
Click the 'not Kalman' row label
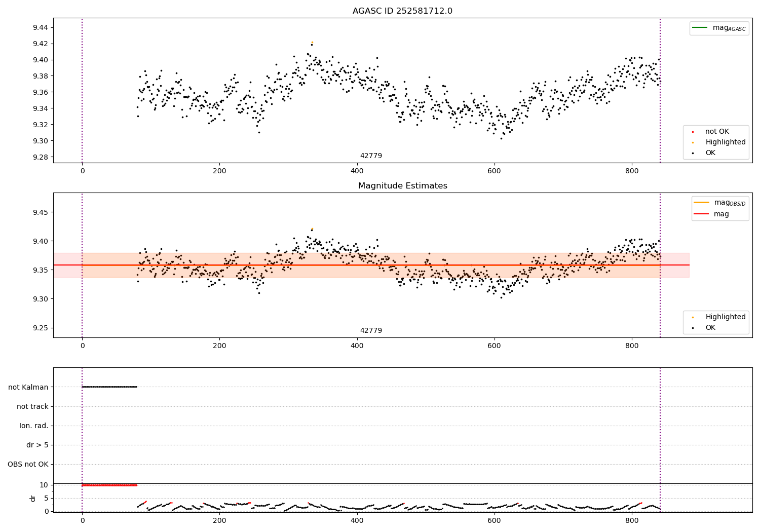click(28, 387)
